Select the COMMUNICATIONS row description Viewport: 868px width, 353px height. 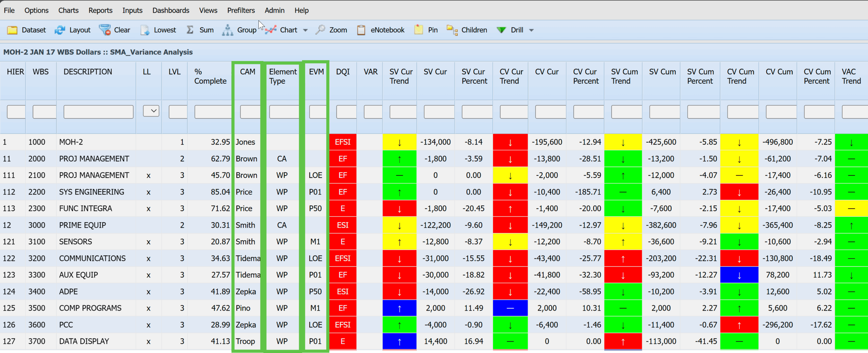[92, 258]
